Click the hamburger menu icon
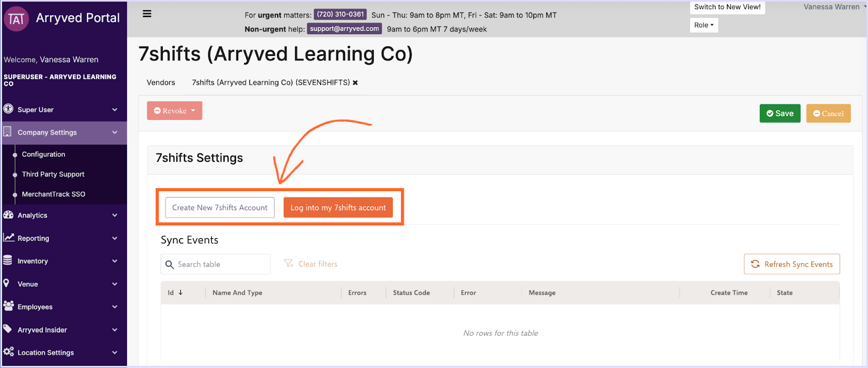This screenshot has width=868, height=368. 147,14
